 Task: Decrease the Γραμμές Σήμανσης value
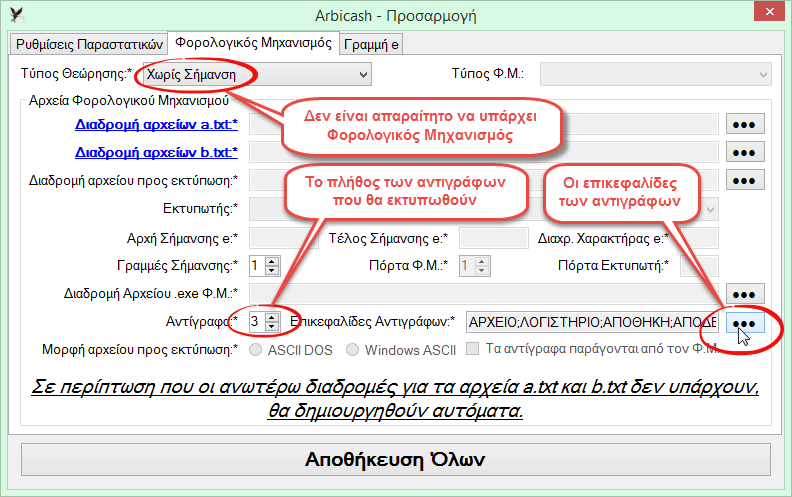[272, 270]
